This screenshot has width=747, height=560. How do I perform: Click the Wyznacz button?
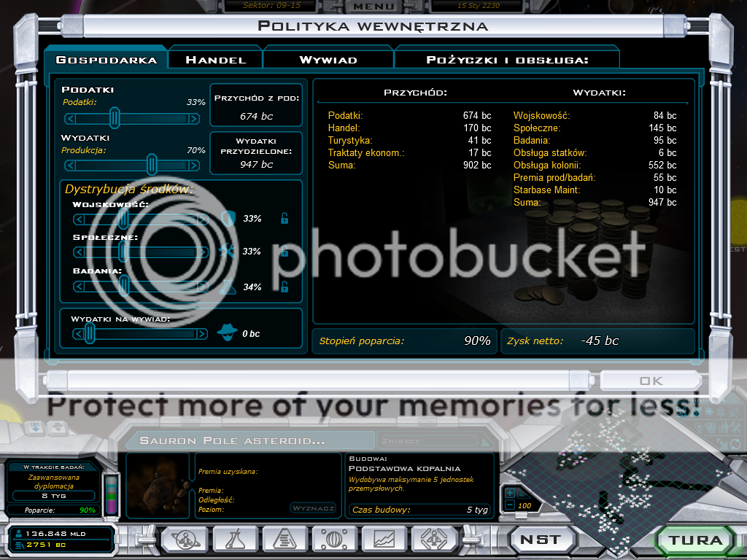(313, 508)
